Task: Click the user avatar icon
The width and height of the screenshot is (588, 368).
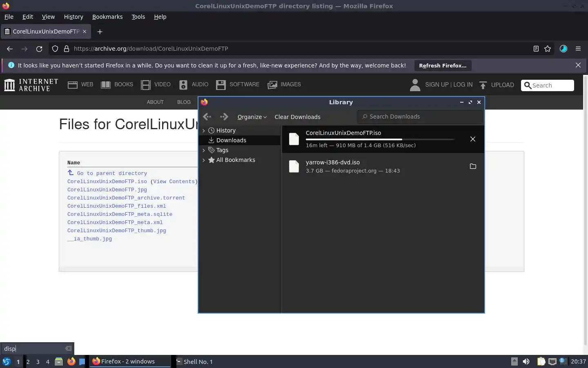Action: pos(415,85)
